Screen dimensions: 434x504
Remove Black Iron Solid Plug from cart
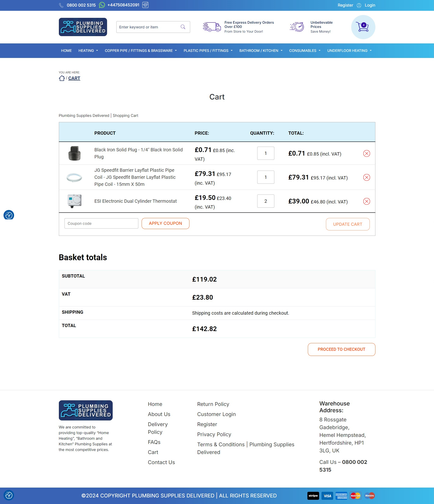pos(366,153)
